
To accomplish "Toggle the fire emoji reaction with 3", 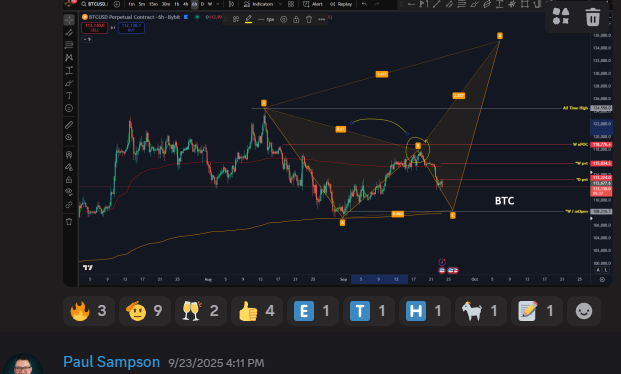I will (89, 311).
